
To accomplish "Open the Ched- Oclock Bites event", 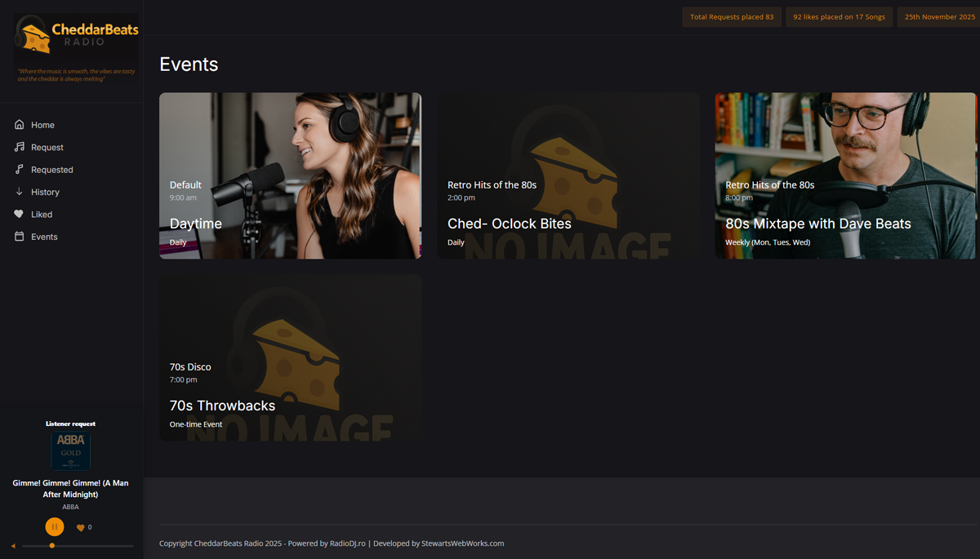I will 568,175.
